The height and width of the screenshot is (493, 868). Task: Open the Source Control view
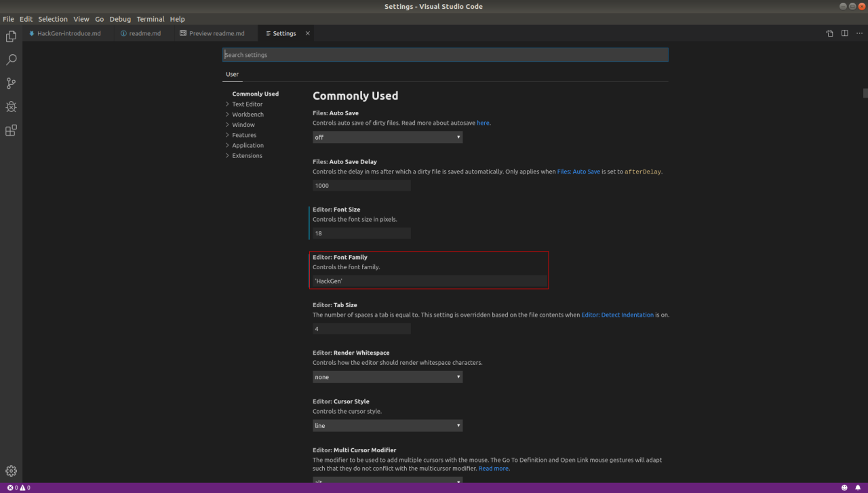11,83
